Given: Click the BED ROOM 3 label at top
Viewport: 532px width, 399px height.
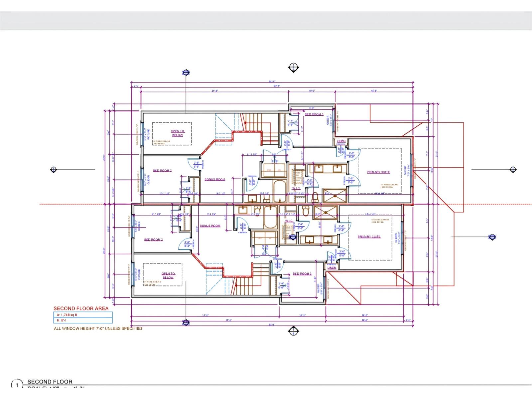Looking at the screenshot, I should point(314,114).
